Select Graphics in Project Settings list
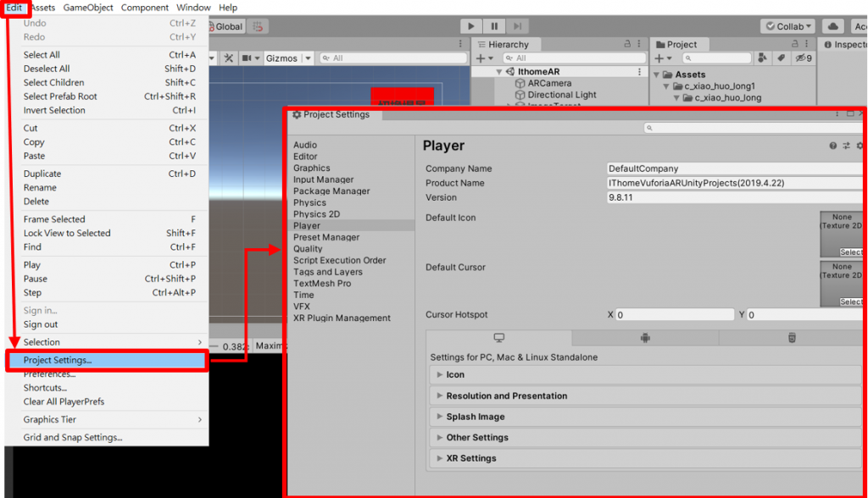868x498 pixels. coord(312,169)
